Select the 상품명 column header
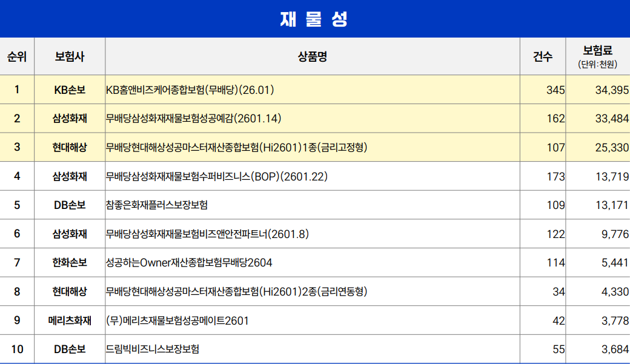630x364 pixels. pos(312,57)
